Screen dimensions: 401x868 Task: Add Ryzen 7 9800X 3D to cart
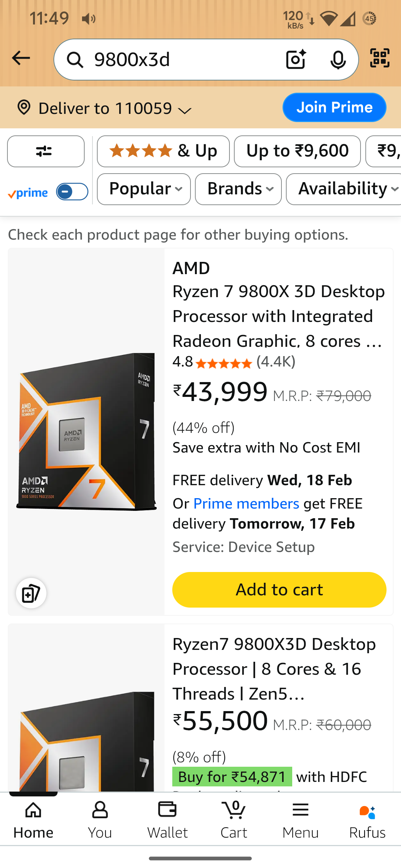[279, 590]
